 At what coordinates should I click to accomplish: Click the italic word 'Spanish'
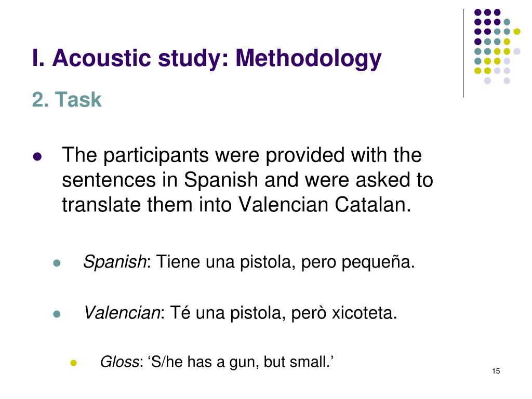(x=115, y=262)
